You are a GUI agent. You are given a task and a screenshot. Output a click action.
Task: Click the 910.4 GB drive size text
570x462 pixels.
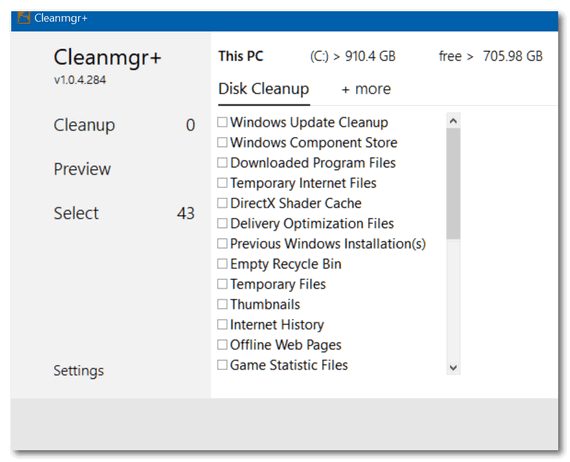370,56
